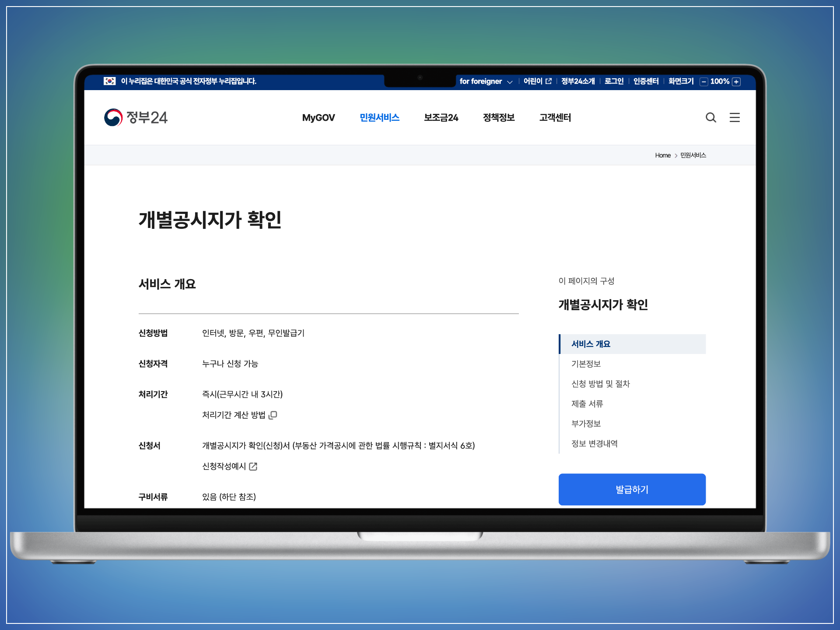
Task: Zoom in with the + screen size icon
Action: click(736, 81)
